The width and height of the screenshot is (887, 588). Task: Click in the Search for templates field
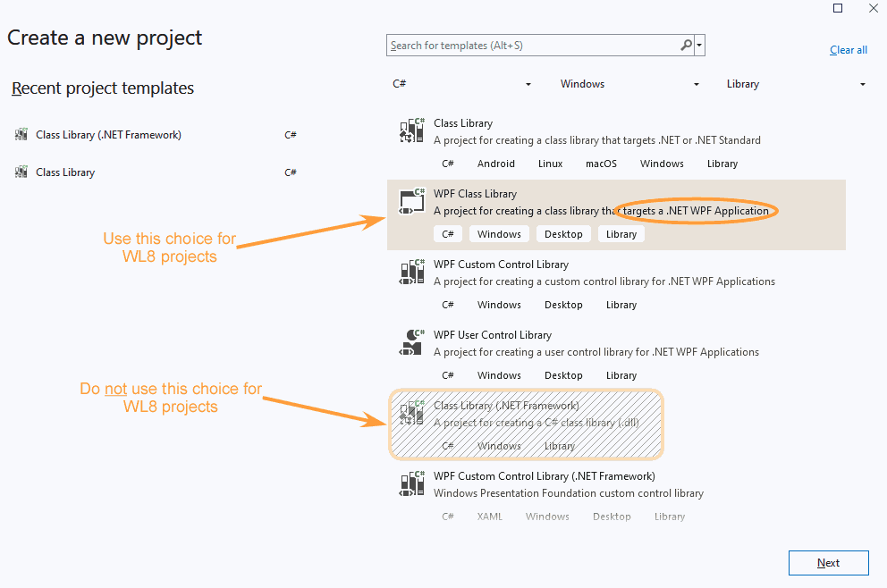tap(532, 45)
